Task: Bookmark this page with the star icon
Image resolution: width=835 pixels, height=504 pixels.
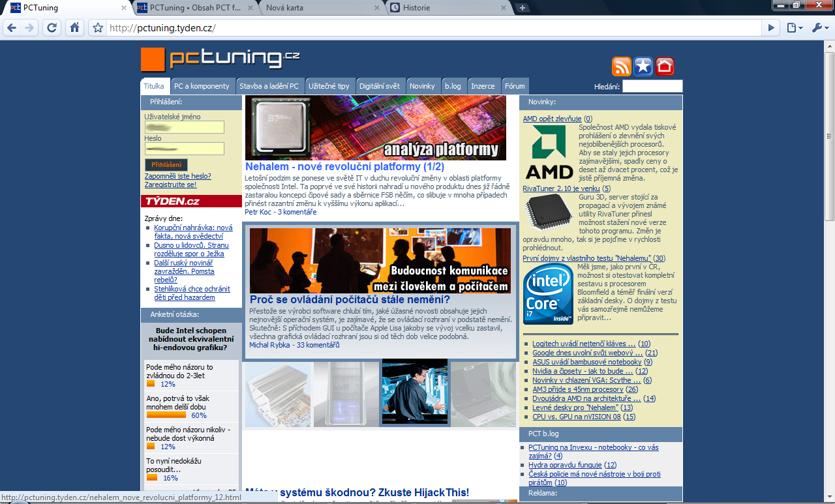Action: pyautogui.click(x=98, y=28)
